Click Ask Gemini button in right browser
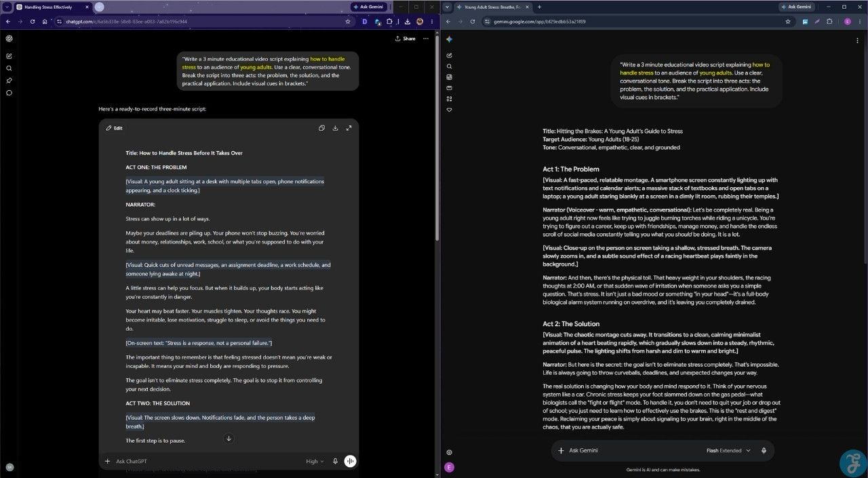This screenshot has height=478, width=868. tap(797, 7)
